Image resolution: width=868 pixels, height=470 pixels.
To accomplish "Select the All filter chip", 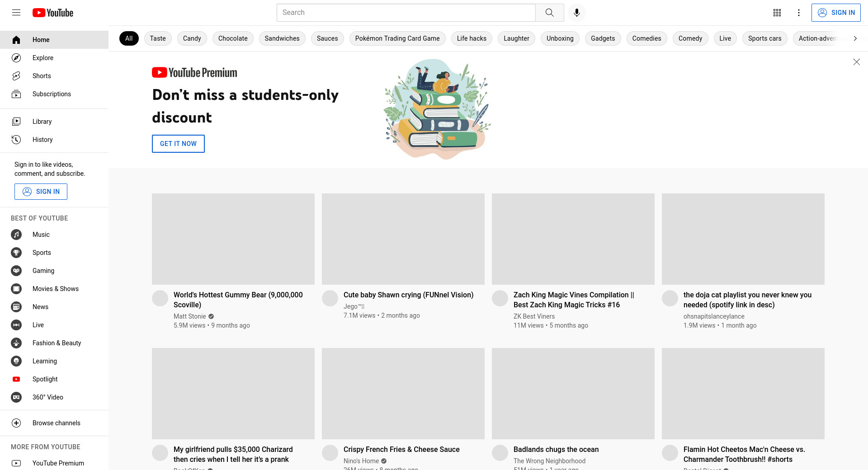I will [129, 38].
